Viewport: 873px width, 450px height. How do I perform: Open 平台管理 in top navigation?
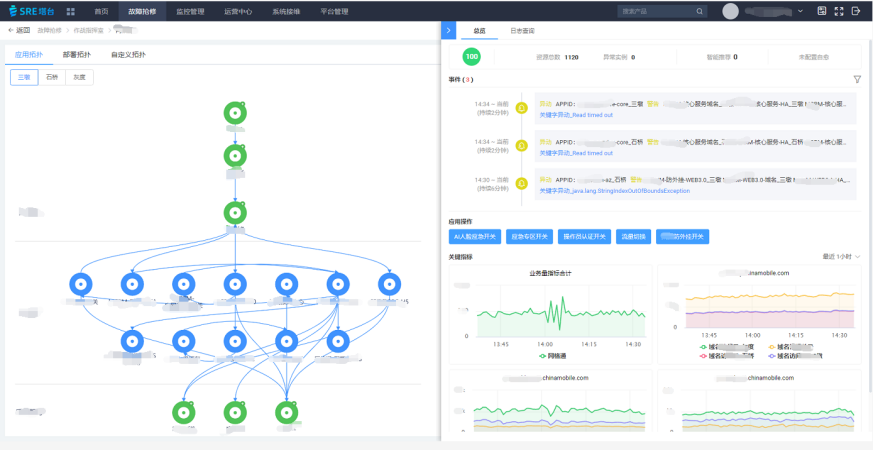pos(335,11)
